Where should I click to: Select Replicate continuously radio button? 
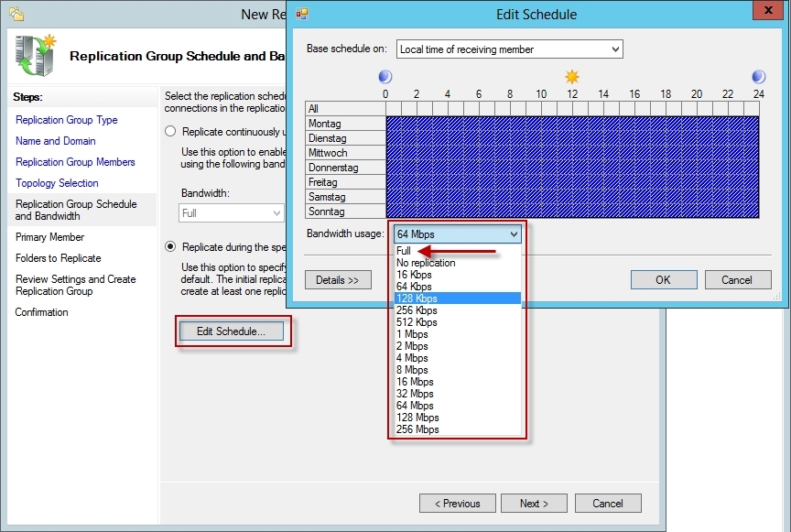click(170, 132)
